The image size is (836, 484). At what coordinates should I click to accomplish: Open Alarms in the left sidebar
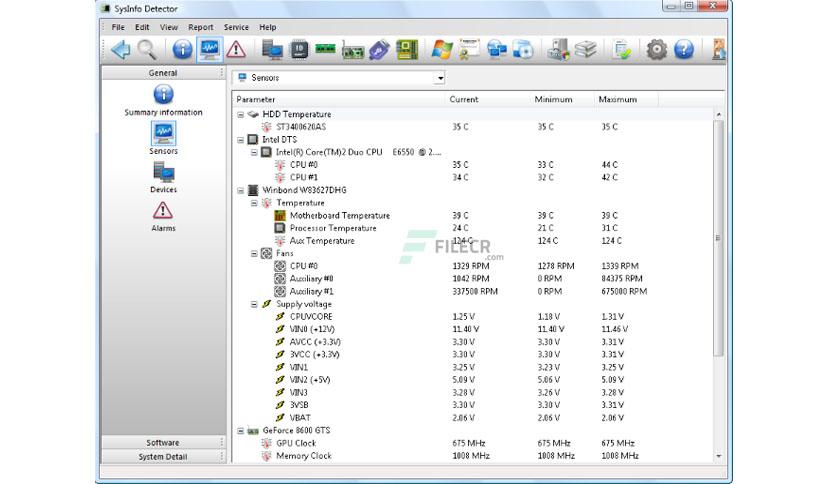pyautogui.click(x=163, y=216)
